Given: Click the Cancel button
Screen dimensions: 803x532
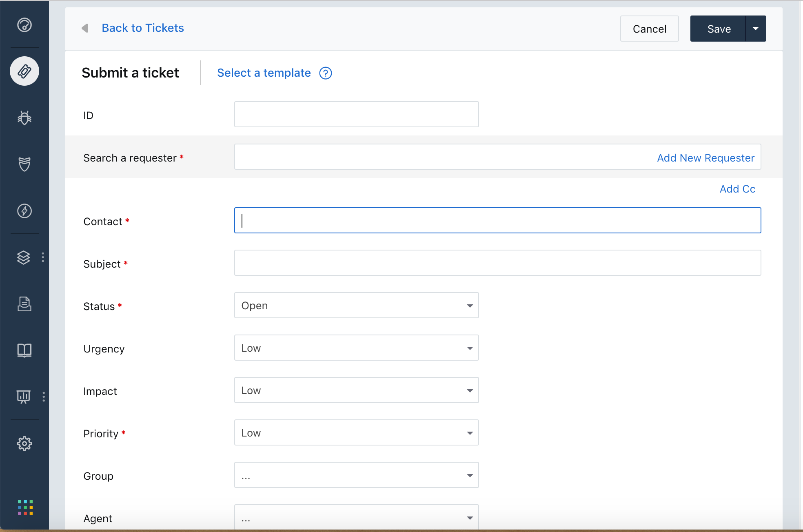Looking at the screenshot, I should (649, 29).
